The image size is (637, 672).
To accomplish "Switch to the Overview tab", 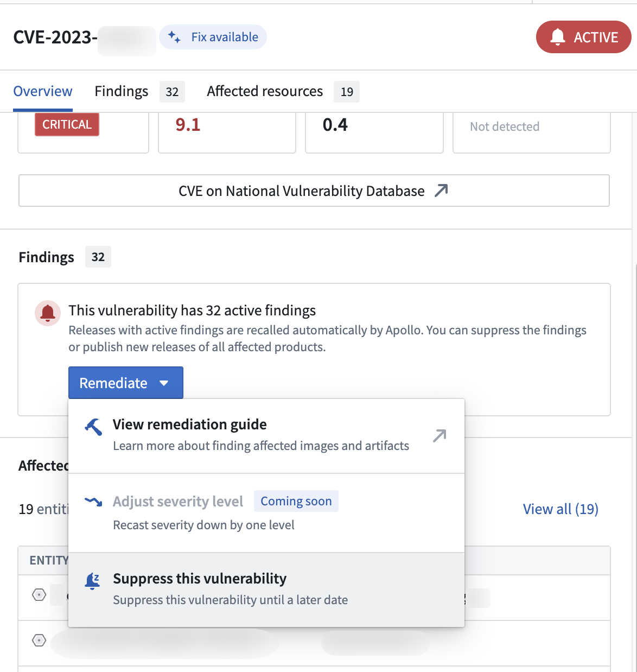I will 43,91.
